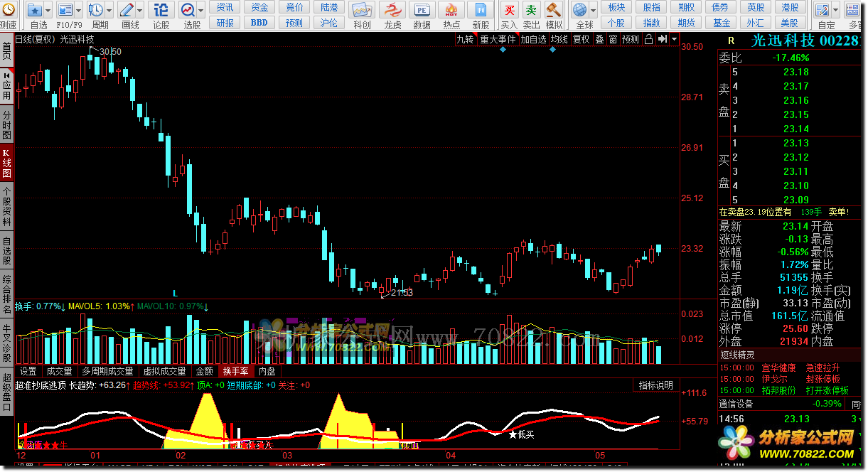Toggle 复权 price adjustment on chart
The height and width of the screenshot is (472, 868).
[582, 39]
